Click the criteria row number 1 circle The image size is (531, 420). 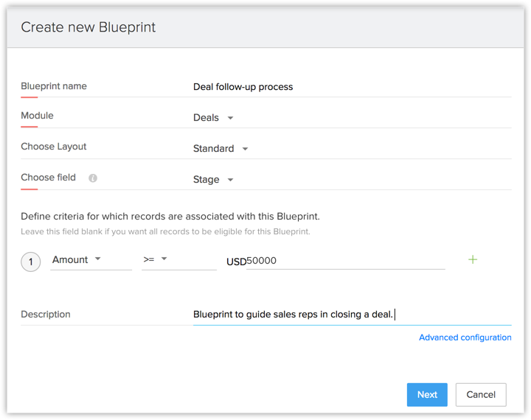30,261
